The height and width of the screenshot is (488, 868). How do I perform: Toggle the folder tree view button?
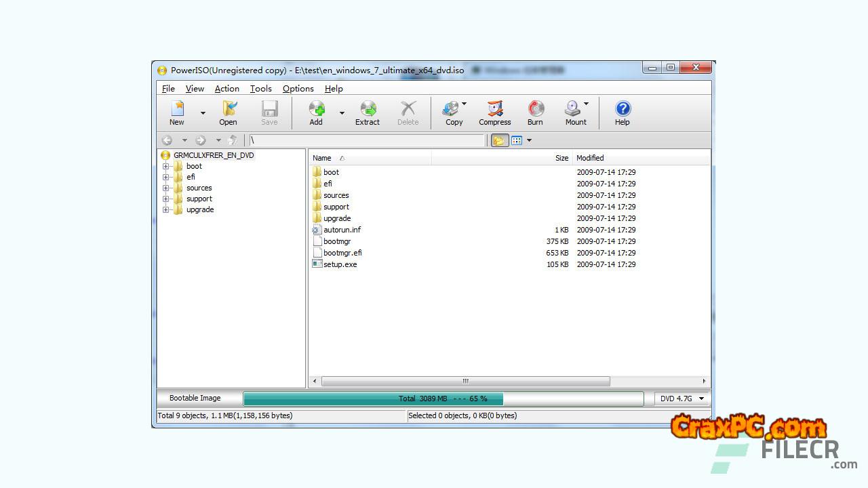click(499, 140)
